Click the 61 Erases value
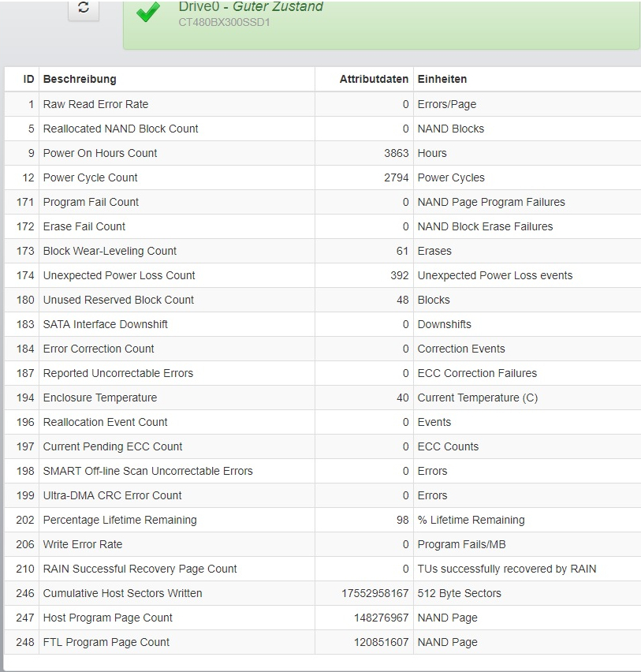 (402, 251)
